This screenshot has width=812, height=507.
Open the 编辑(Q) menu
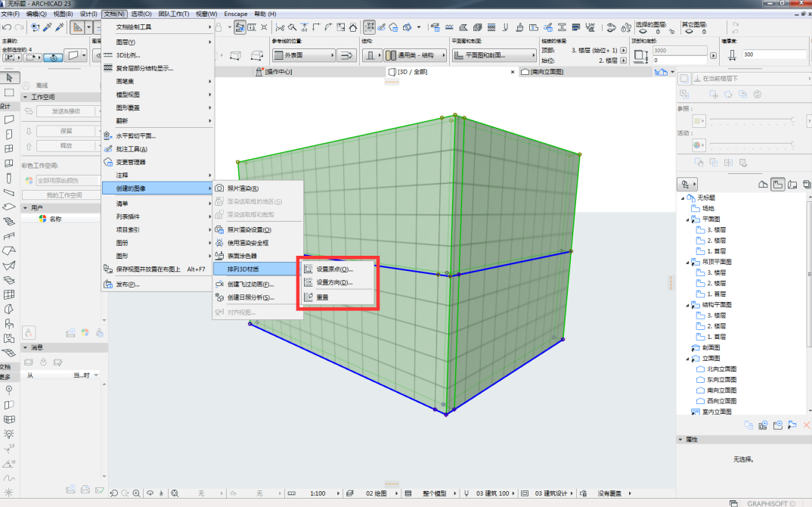click(36, 14)
